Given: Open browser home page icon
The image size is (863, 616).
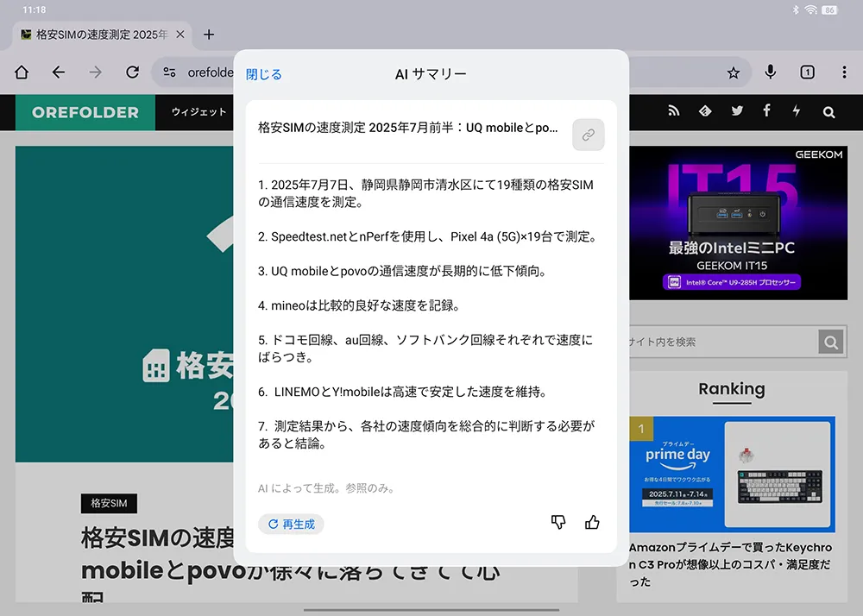Looking at the screenshot, I should tap(22, 72).
